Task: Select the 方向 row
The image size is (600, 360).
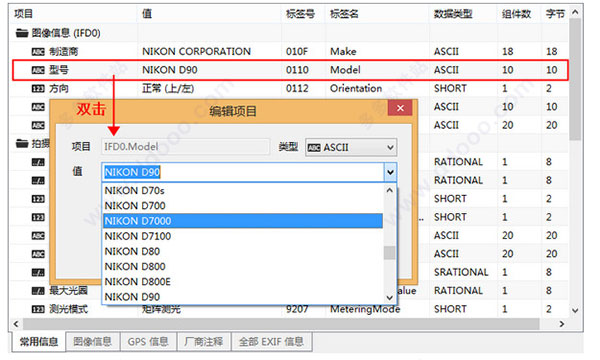Action: [289, 89]
